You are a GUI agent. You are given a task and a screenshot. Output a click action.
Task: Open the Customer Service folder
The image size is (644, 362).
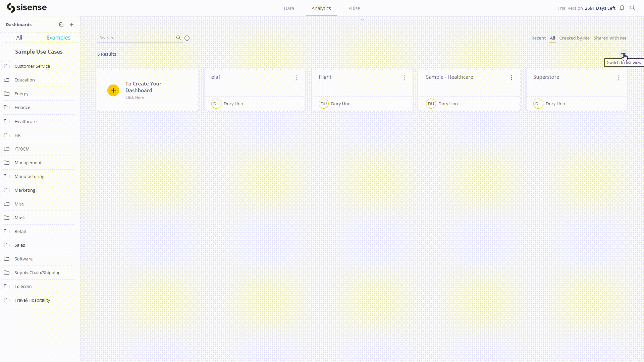tap(39, 66)
